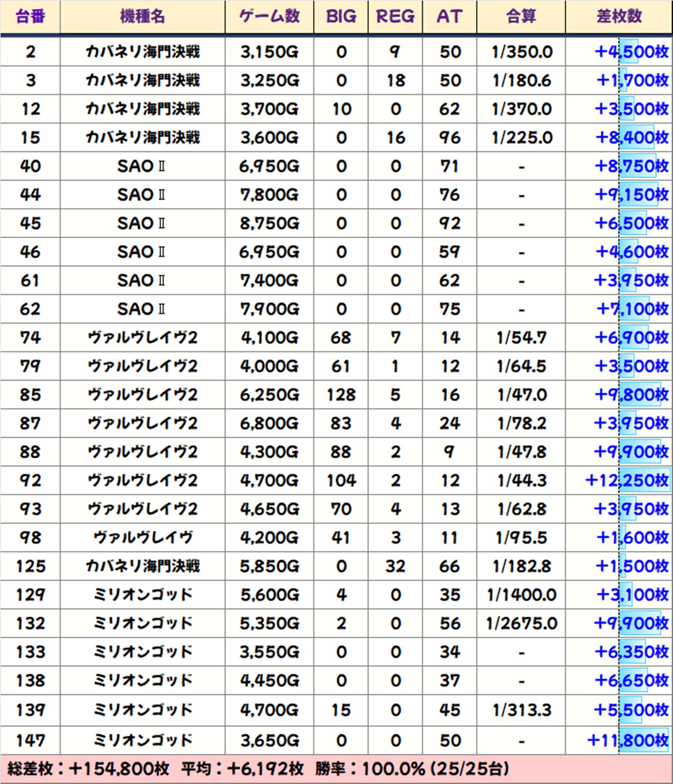Click the 7,400G game count cell

coord(270,280)
